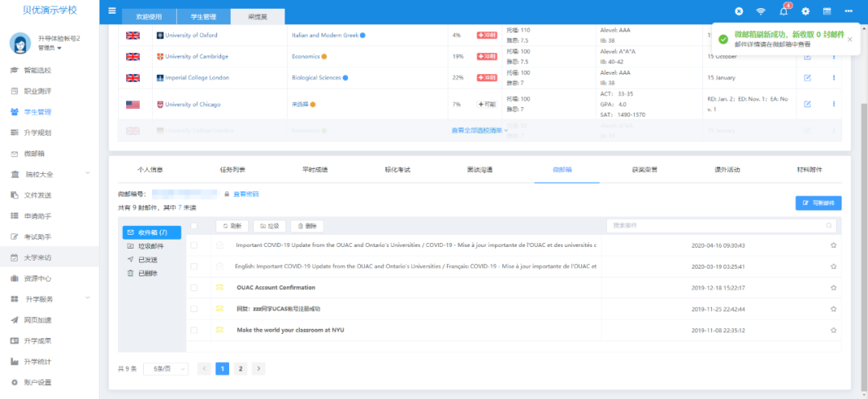Toggle the select-all emails checkbox

194,226
